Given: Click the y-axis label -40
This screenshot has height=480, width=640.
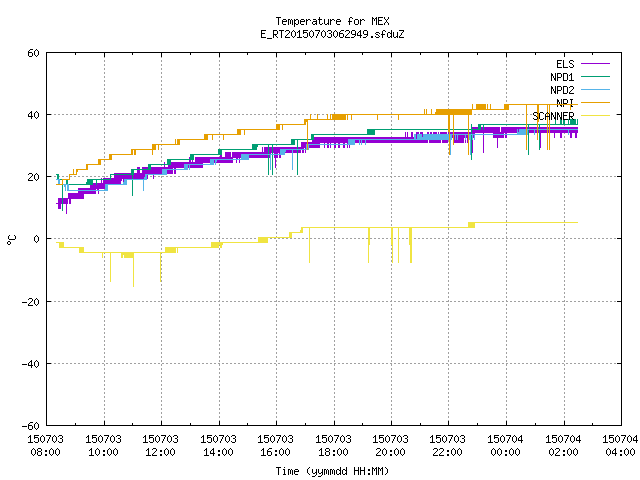Looking at the screenshot, I should pyautogui.click(x=31, y=364).
